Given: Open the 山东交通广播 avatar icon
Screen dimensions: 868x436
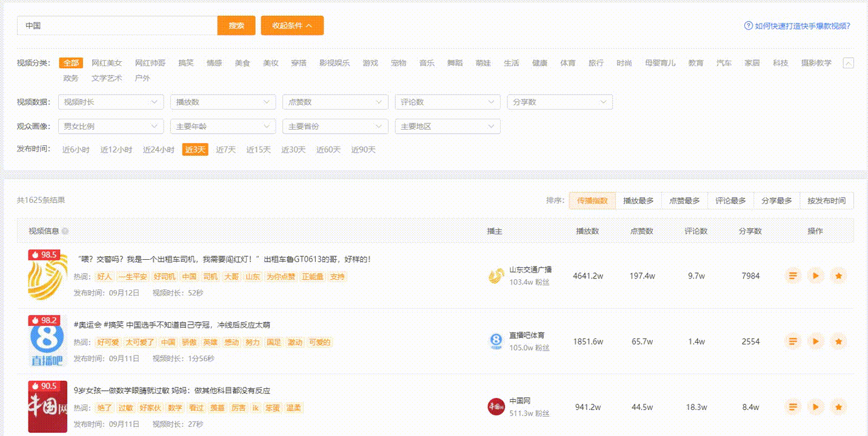Looking at the screenshot, I should point(496,276).
